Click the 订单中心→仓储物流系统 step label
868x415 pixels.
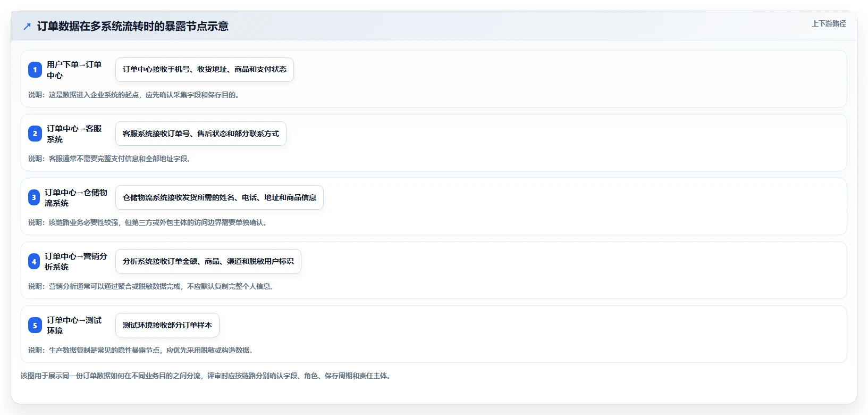pyautogui.click(x=76, y=197)
